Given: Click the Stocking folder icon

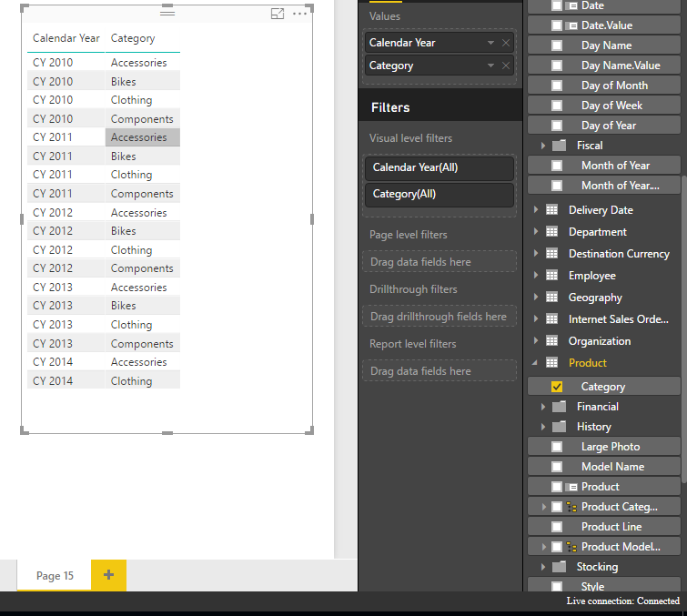Looking at the screenshot, I should coord(559,567).
